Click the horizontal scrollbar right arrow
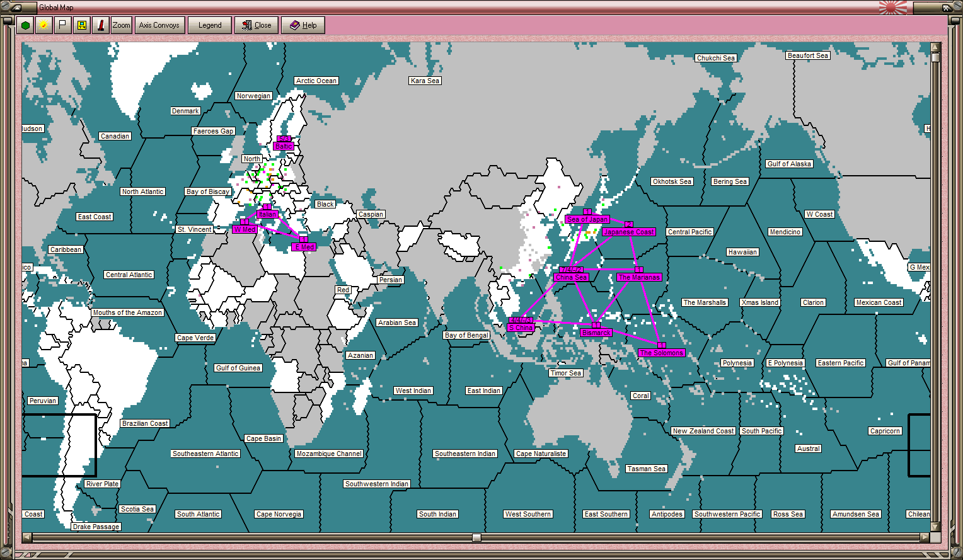 coord(925,537)
